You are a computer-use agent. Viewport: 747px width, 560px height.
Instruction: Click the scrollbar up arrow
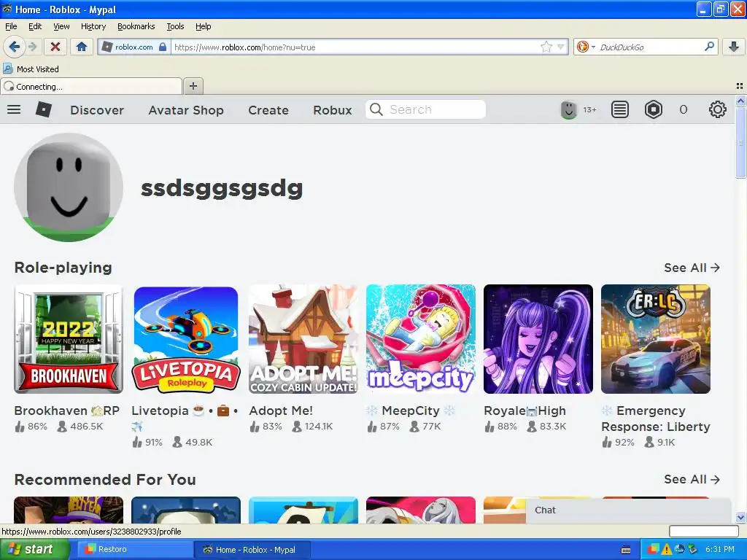pos(740,101)
